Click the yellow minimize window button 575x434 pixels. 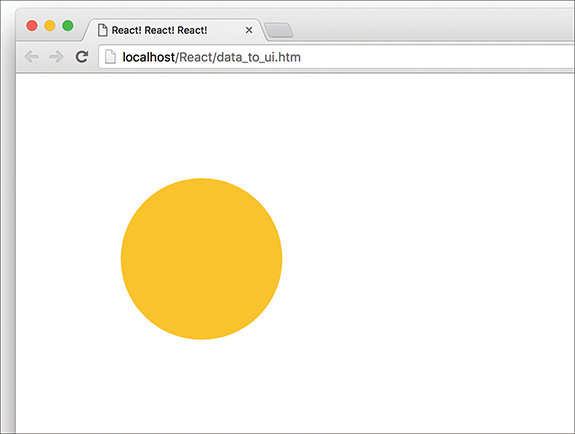pyautogui.click(x=50, y=26)
